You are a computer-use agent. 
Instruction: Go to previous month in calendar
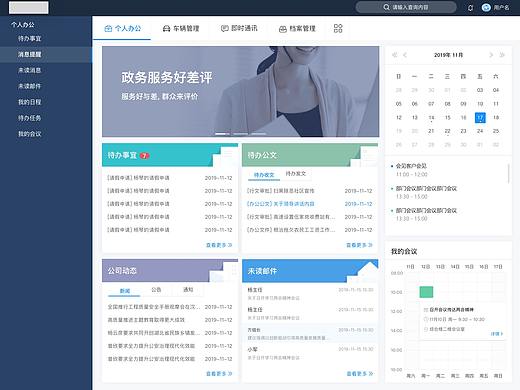point(405,55)
